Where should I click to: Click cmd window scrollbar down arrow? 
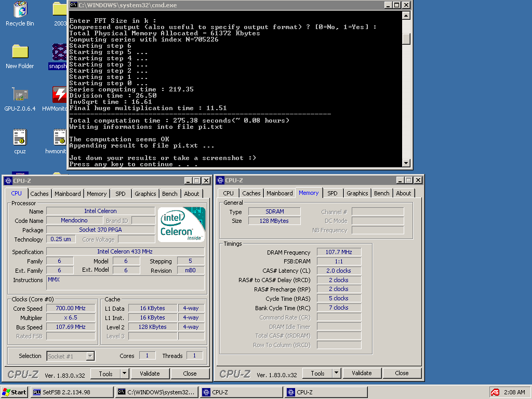(406, 163)
